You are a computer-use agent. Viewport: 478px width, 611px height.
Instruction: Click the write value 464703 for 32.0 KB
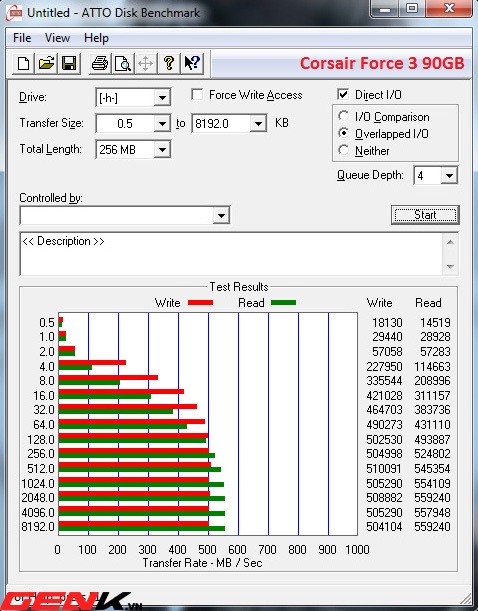coord(384,410)
